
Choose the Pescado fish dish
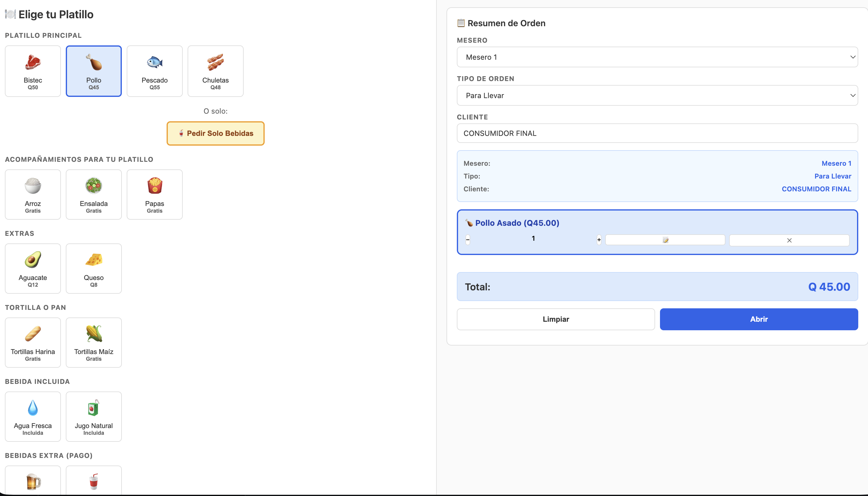pos(155,71)
